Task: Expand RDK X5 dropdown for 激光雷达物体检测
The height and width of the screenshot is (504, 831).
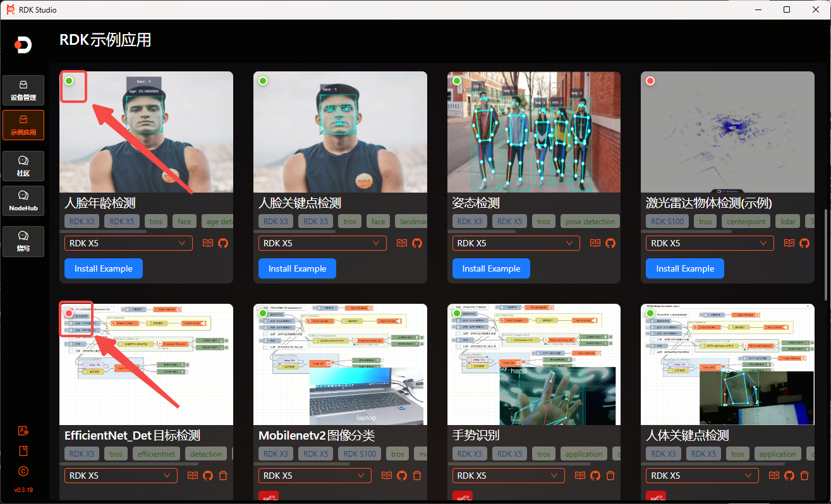Action: pos(710,243)
